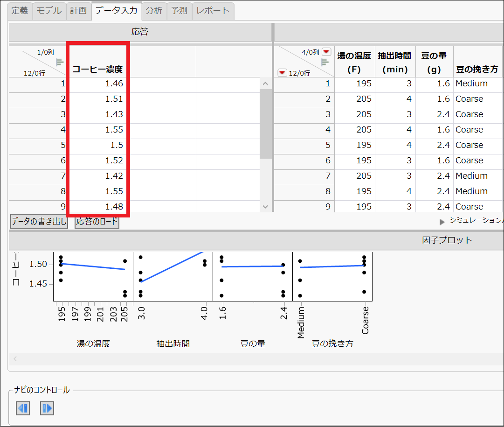504x427 pixels.
Task: Click response cell 1.42 in row 7
Action: click(x=98, y=176)
